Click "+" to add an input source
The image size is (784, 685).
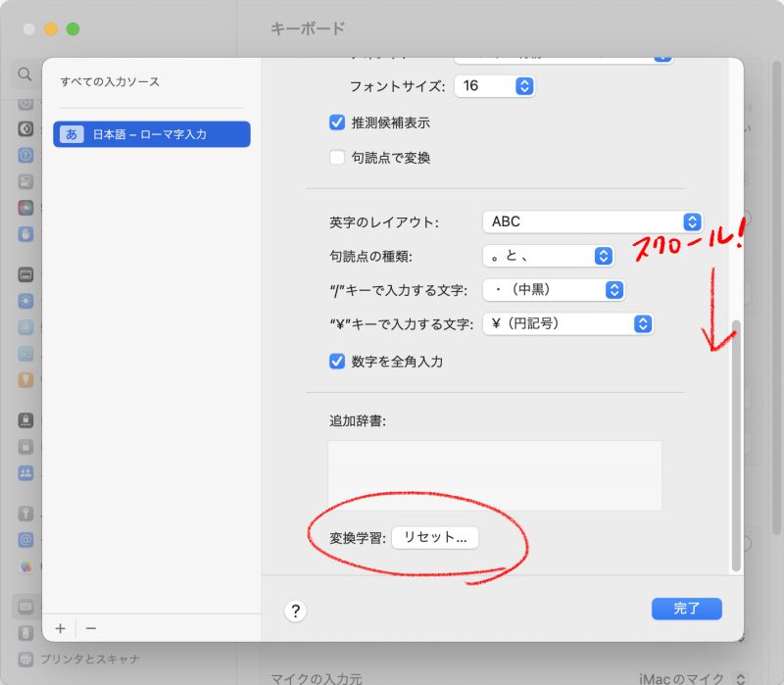tap(61, 628)
